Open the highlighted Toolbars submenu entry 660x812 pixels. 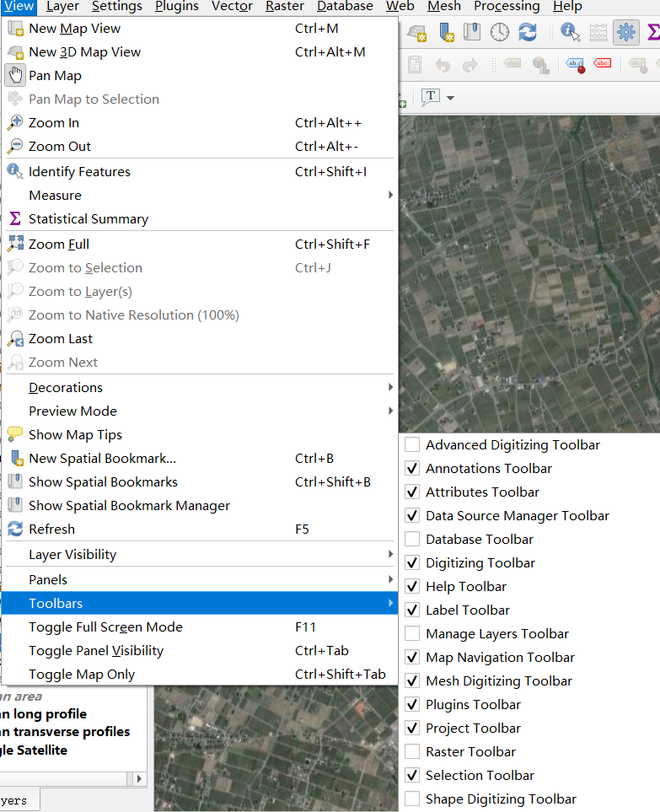(x=199, y=603)
